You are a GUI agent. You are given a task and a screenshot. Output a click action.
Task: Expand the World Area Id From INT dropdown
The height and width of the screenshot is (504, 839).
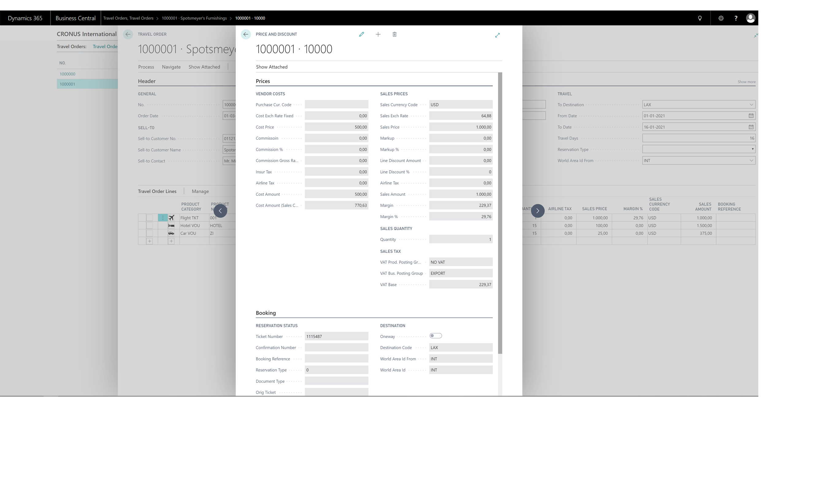coord(751,161)
